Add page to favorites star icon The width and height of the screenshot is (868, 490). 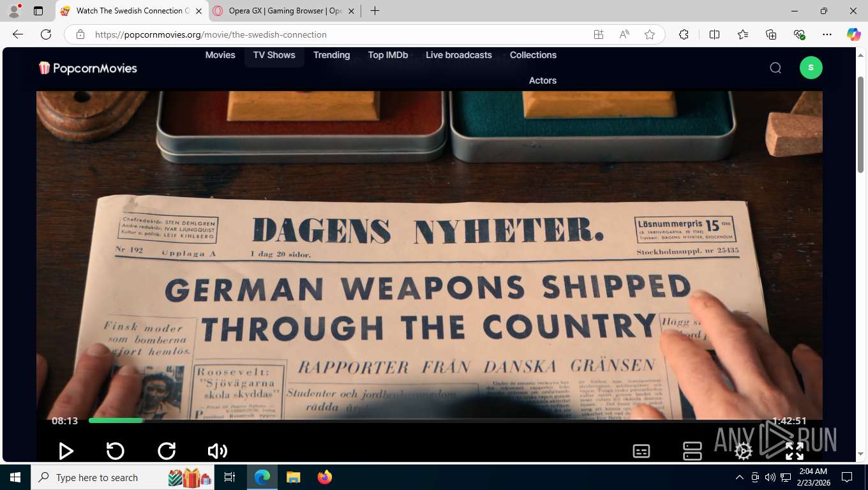click(x=650, y=34)
